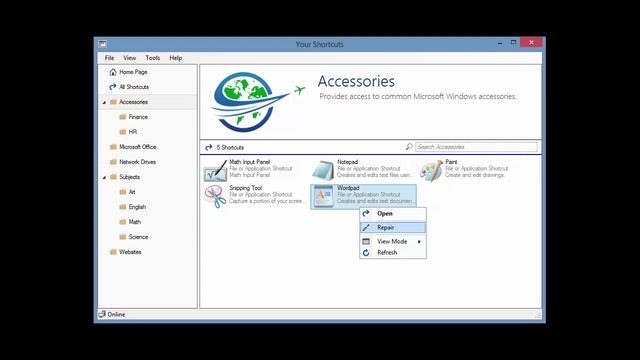Image resolution: width=640 pixels, height=360 pixels.
Task: Click the search magnifier icon
Action: click(x=409, y=147)
